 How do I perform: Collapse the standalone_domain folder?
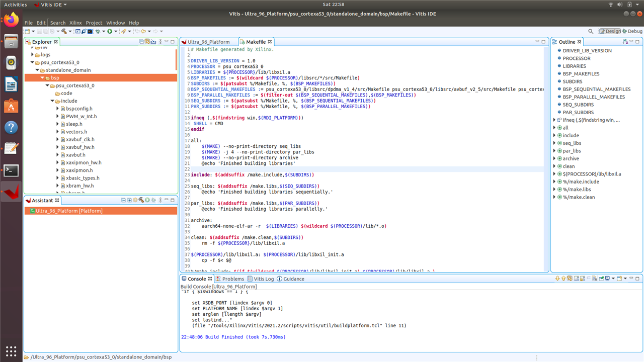37,70
